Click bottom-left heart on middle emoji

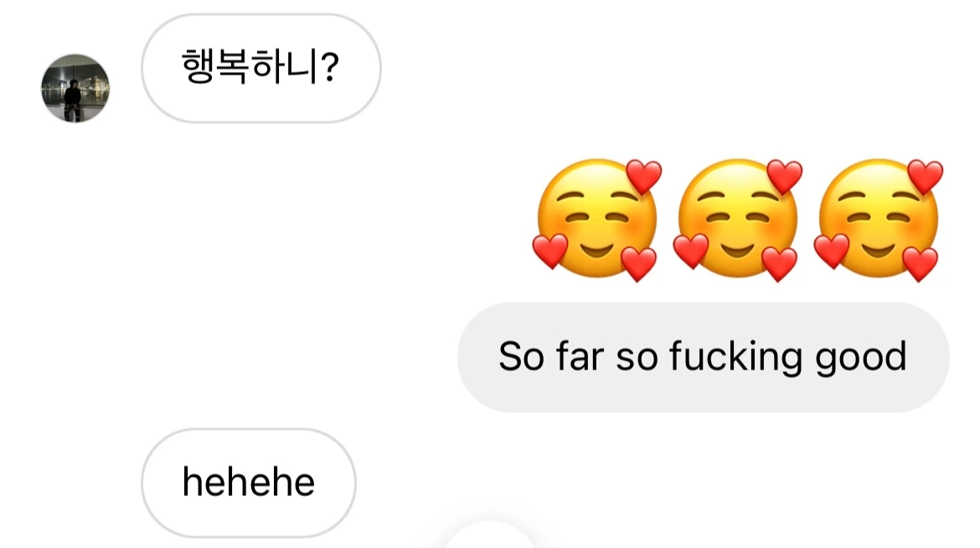pos(691,251)
